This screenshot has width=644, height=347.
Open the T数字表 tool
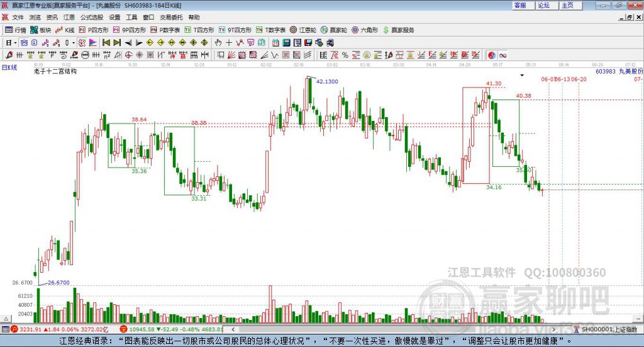(x=270, y=30)
